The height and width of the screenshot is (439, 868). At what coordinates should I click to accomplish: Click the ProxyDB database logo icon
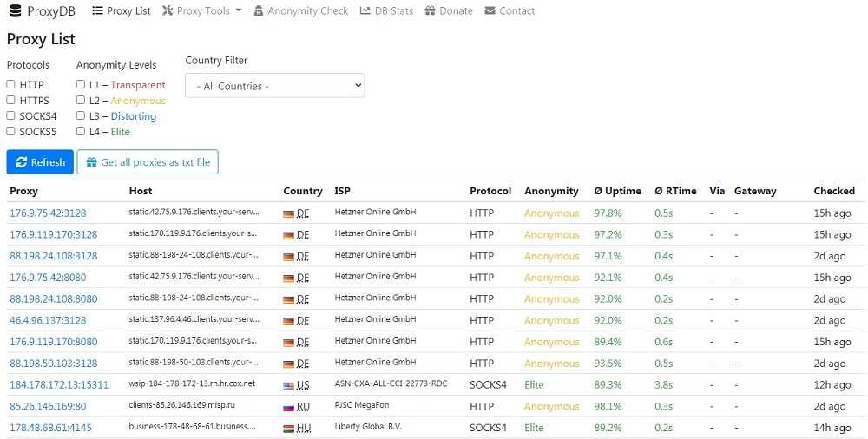(15, 11)
